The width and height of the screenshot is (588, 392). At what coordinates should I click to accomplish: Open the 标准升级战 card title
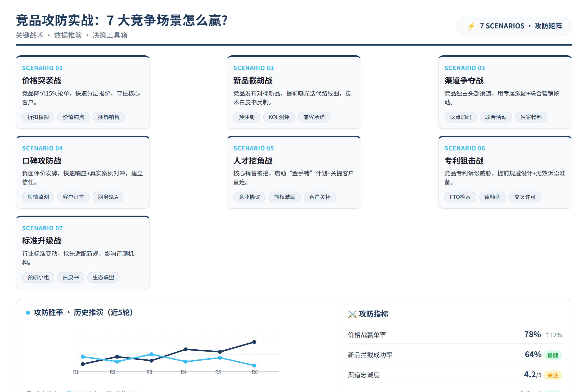point(42,241)
